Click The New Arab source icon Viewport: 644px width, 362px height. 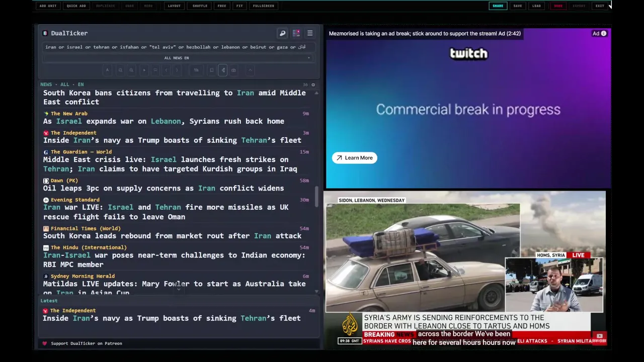pyautogui.click(x=46, y=114)
